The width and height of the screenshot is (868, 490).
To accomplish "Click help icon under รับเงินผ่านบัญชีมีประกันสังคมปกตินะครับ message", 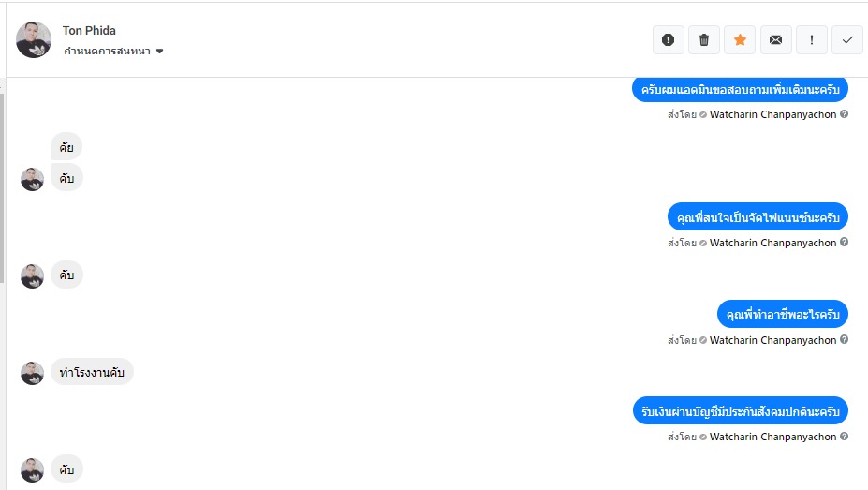I will click(844, 437).
